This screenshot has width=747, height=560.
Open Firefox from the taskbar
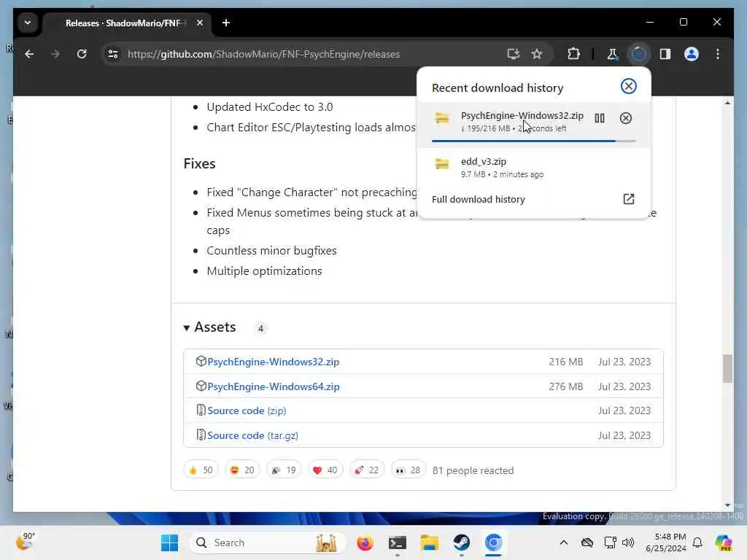click(x=365, y=542)
